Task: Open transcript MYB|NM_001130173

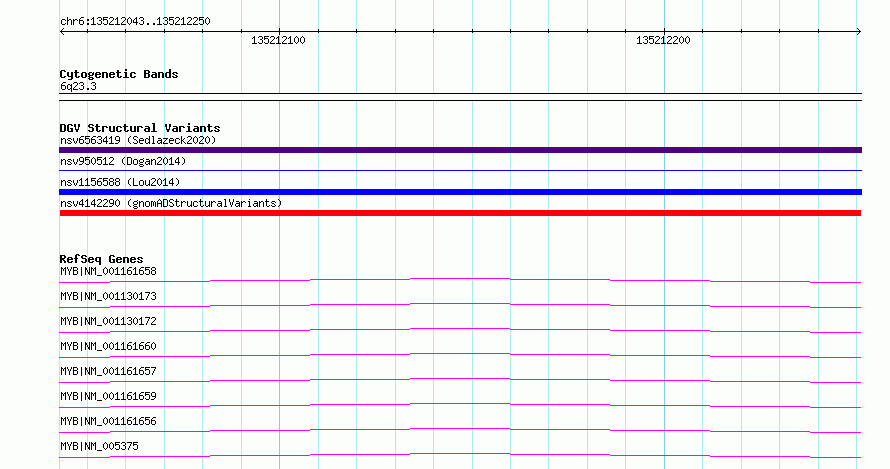Action: [x=108, y=296]
